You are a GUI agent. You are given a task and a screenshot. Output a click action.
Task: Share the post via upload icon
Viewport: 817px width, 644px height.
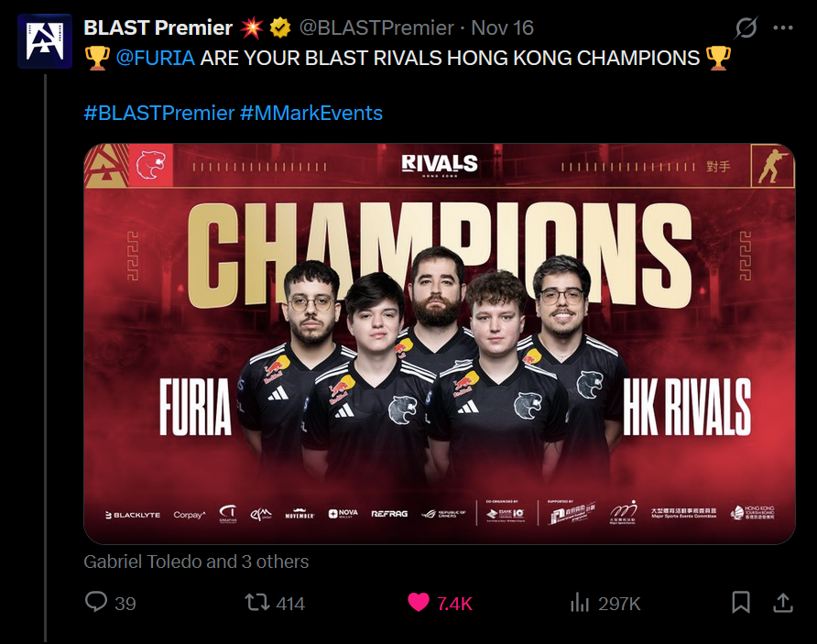coord(782,602)
